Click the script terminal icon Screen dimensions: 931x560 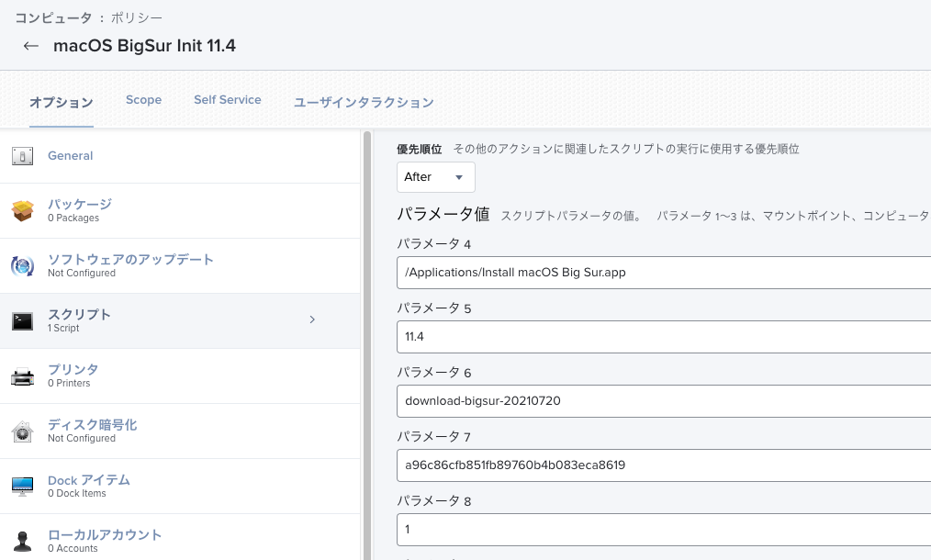click(23, 321)
